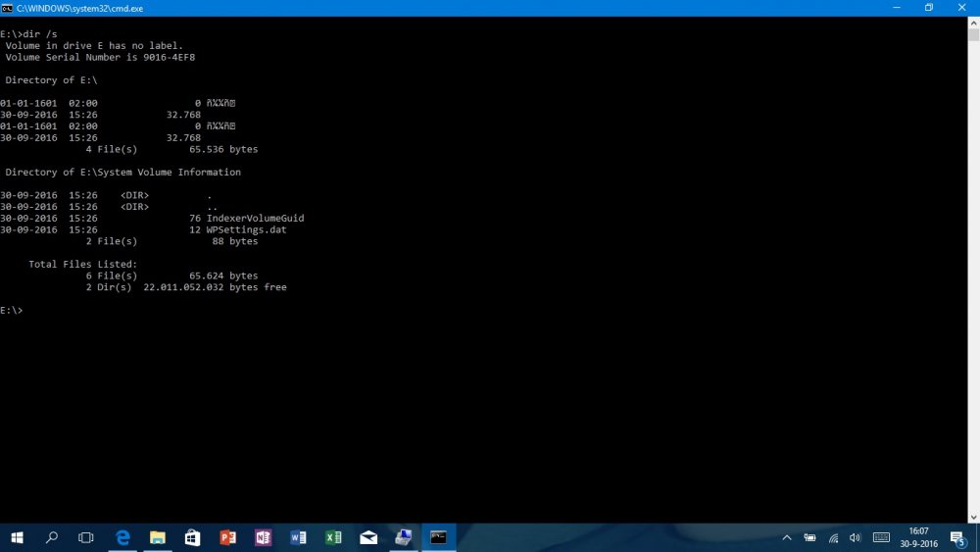Launch PowerPoint from the taskbar

(227, 537)
